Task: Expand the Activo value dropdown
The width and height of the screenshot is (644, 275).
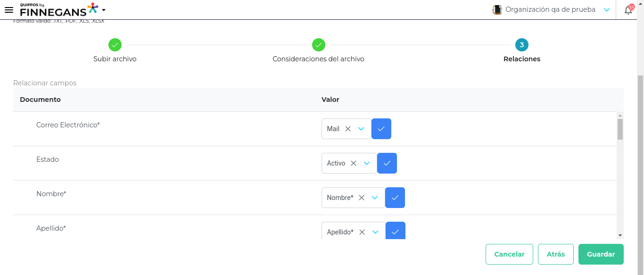Action: coord(367,163)
